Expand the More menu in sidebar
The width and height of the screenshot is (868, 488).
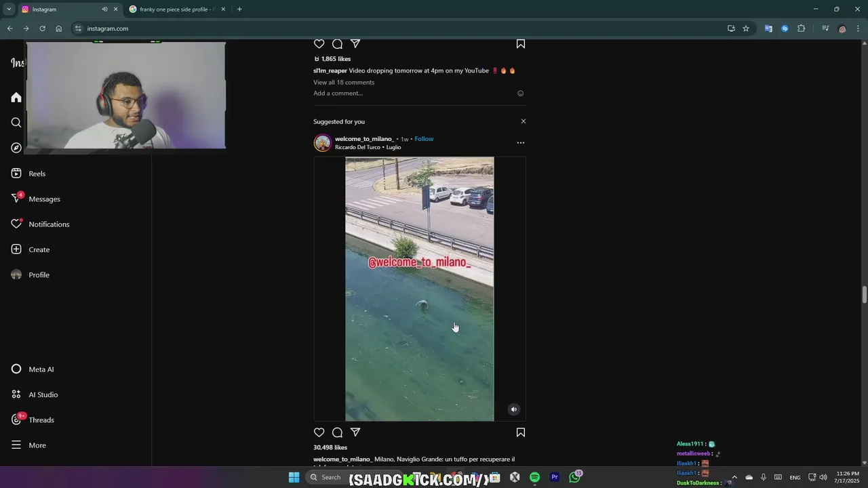28,445
